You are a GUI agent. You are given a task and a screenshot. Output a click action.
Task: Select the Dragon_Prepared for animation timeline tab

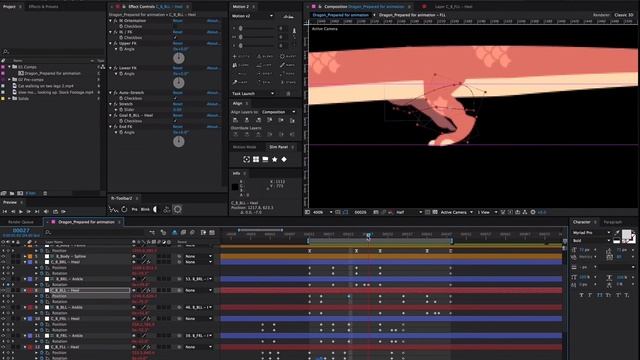[x=86, y=222]
